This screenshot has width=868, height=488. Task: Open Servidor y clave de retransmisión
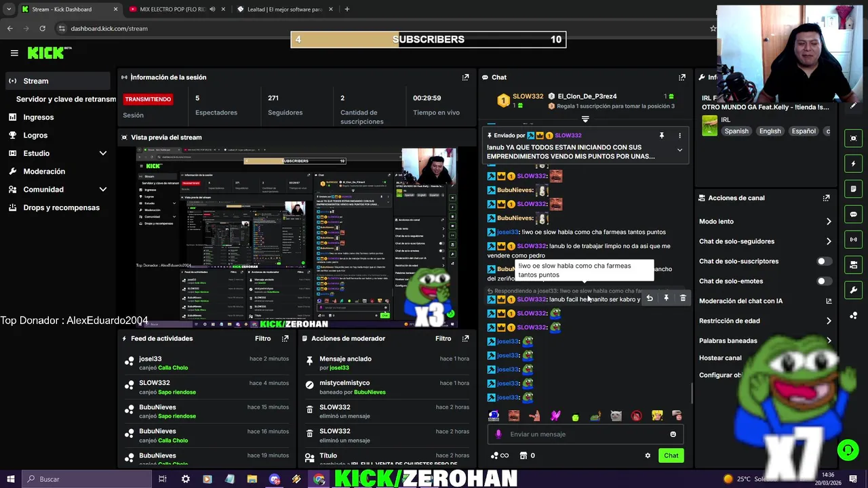coord(66,99)
